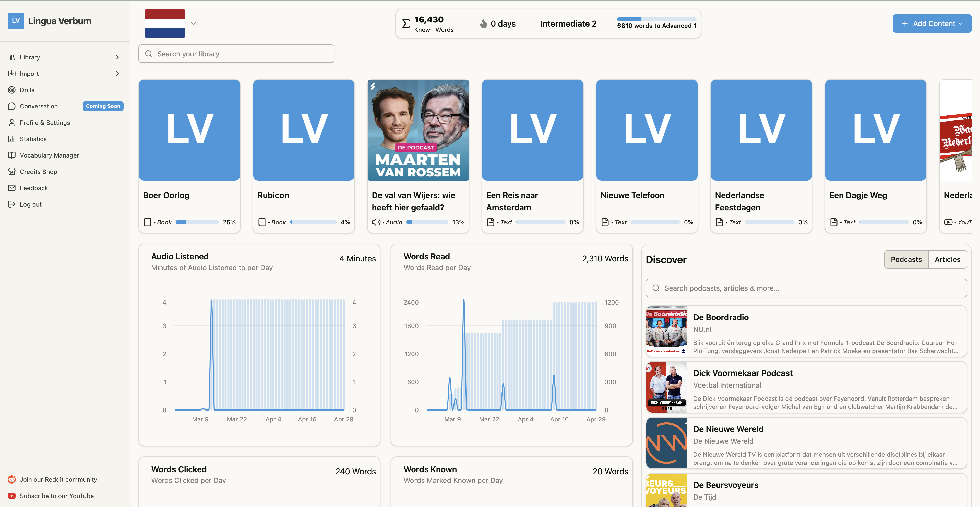
Task: Open the language selector dropdown arrow
Action: [194, 23]
